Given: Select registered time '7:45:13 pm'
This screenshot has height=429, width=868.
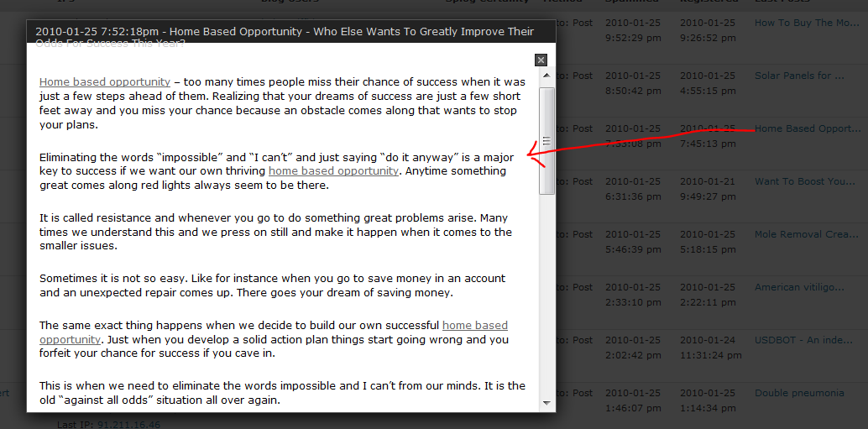Looking at the screenshot, I should coord(708,144).
